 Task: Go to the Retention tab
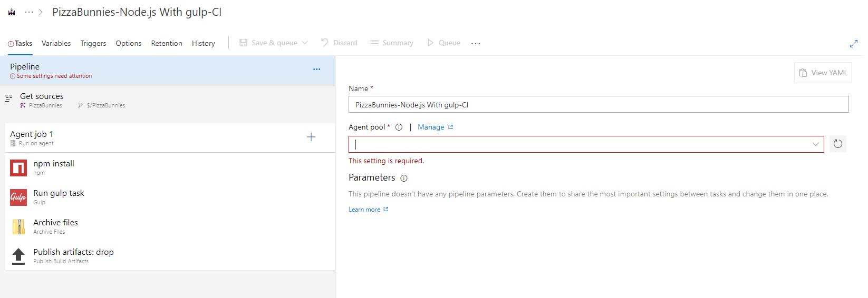[x=167, y=43]
